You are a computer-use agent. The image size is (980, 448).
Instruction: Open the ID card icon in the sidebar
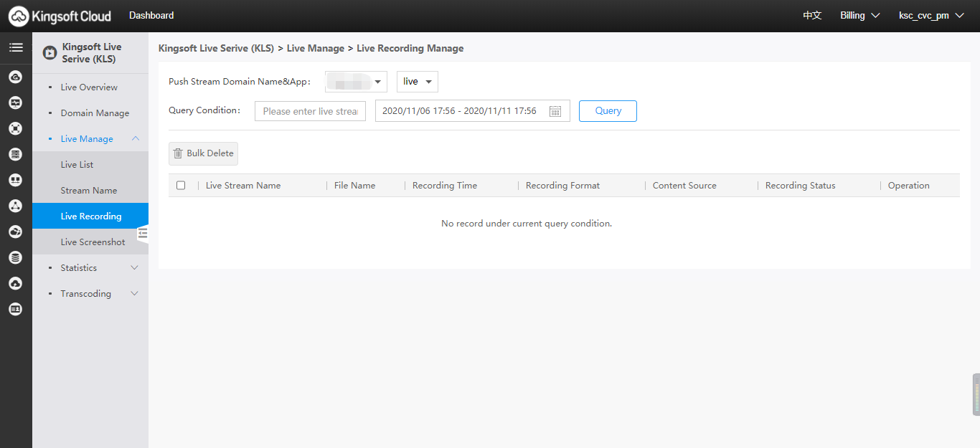coord(16,309)
